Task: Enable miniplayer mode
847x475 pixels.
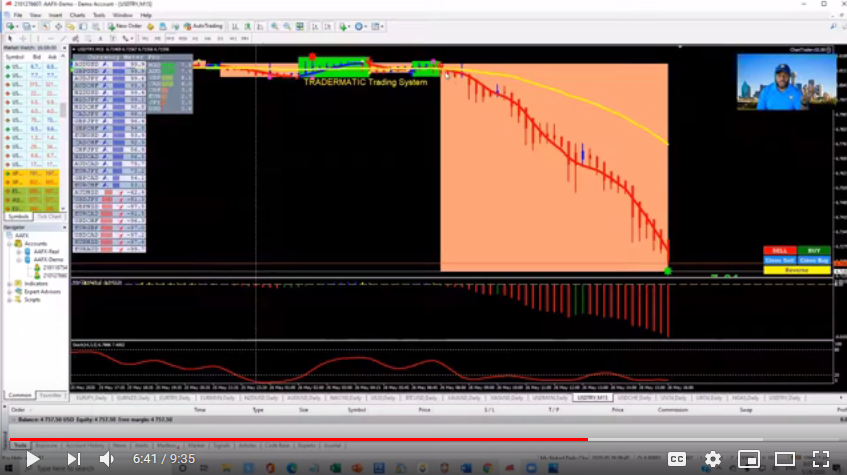Action: point(749,459)
